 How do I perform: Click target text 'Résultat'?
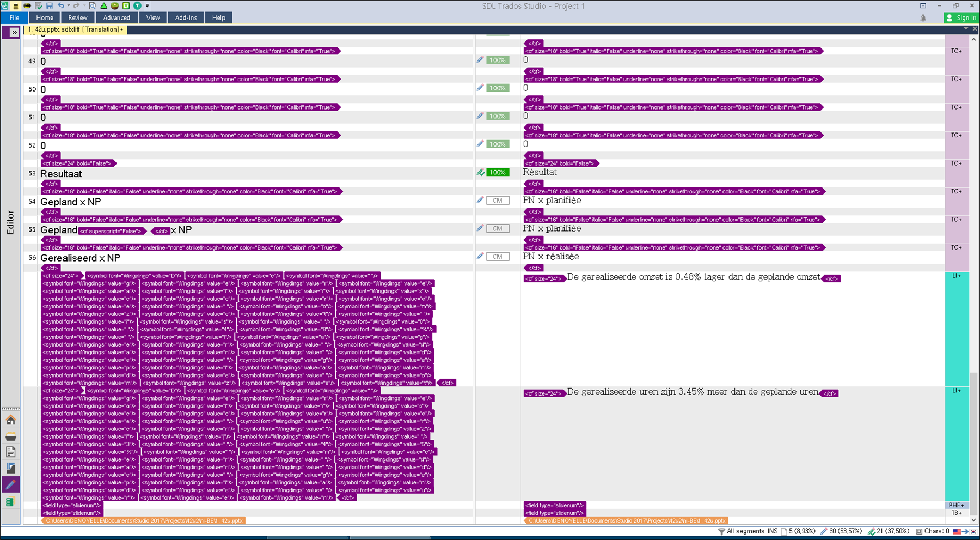coord(540,172)
